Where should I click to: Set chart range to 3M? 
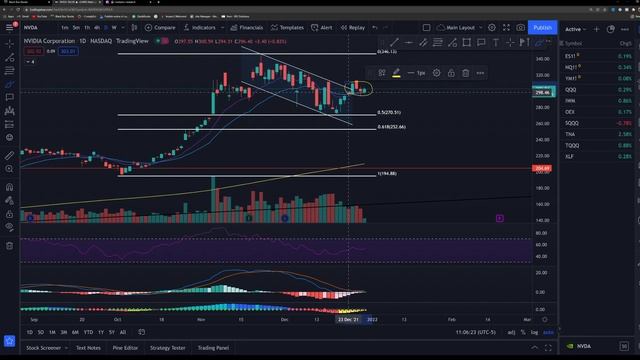[x=64, y=332]
